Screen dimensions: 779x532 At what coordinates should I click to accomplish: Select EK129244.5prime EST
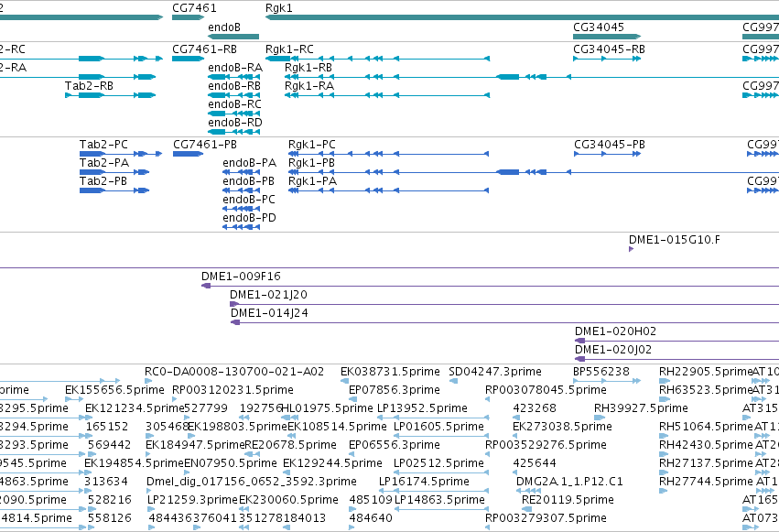pyautogui.click(x=332, y=463)
